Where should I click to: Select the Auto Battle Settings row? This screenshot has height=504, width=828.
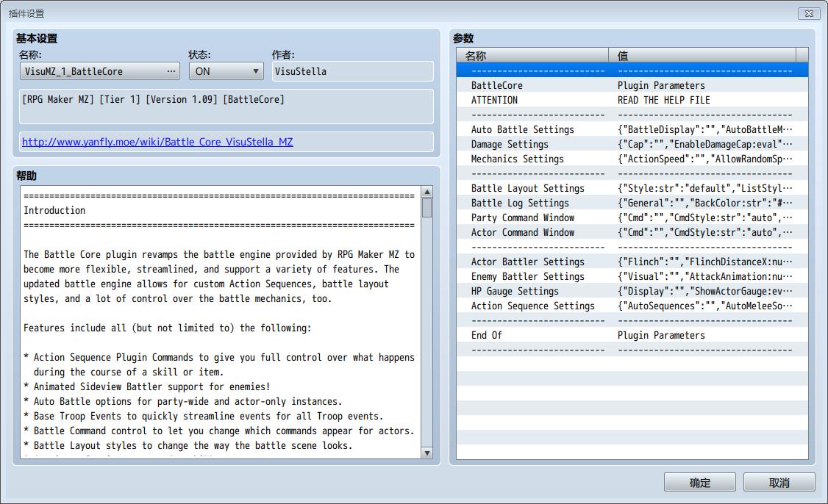(632, 129)
